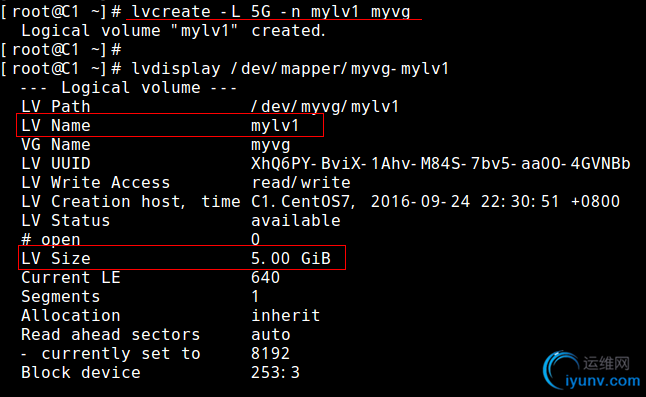Image resolution: width=646 pixels, height=397 pixels.
Task: Click the lvcreate command text
Action: pos(271,12)
